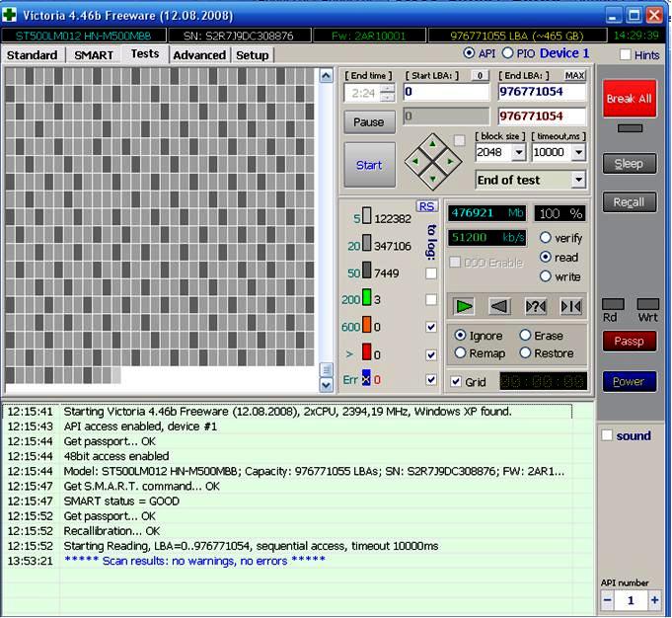Click the down arrow on the navigation diamond
The height and width of the screenshot is (618, 672).
pos(432,179)
